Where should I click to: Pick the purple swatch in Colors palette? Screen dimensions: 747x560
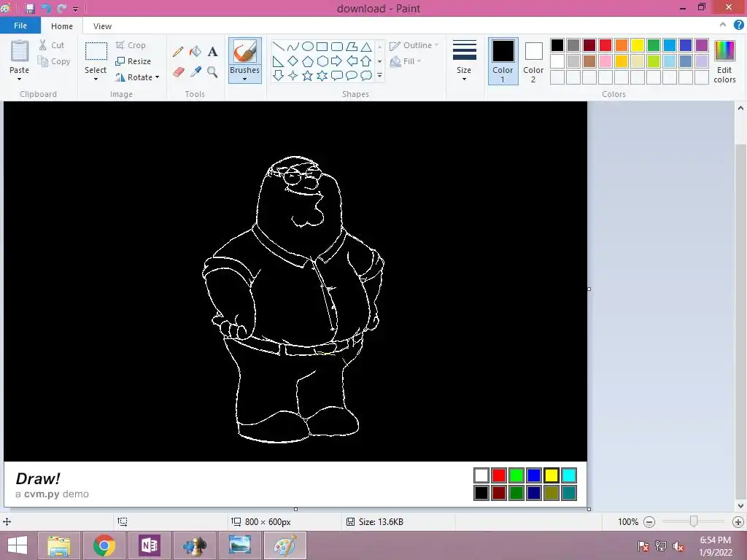[702, 45]
